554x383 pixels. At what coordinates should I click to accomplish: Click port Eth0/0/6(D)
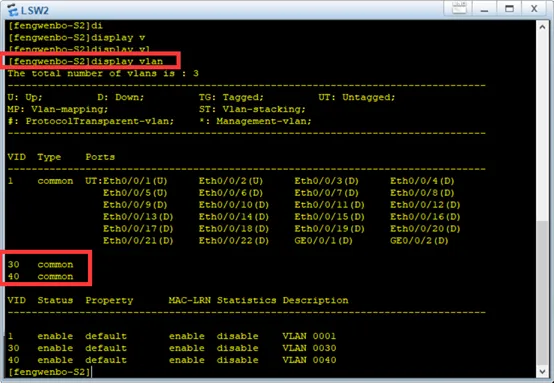[x=231, y=193]
